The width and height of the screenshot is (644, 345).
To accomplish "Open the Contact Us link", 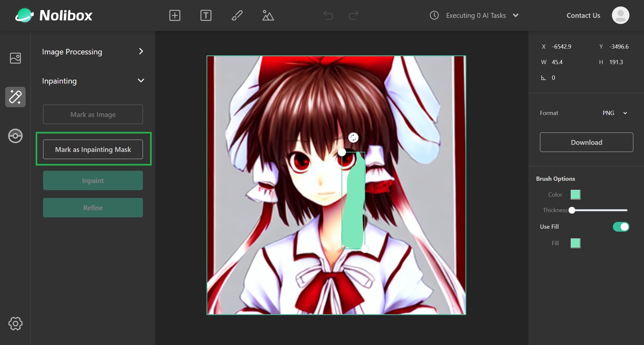I will [x=583, y=15].
